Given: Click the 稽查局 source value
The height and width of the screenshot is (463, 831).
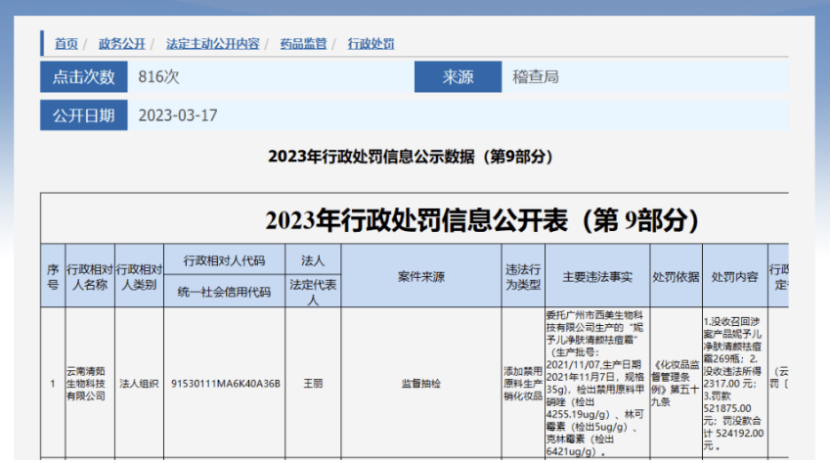Looking at the screenshot, I should (535, 77).
